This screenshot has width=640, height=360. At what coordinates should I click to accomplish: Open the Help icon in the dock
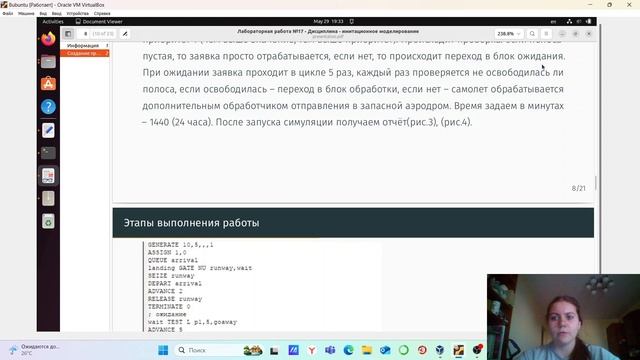(48, 107)
